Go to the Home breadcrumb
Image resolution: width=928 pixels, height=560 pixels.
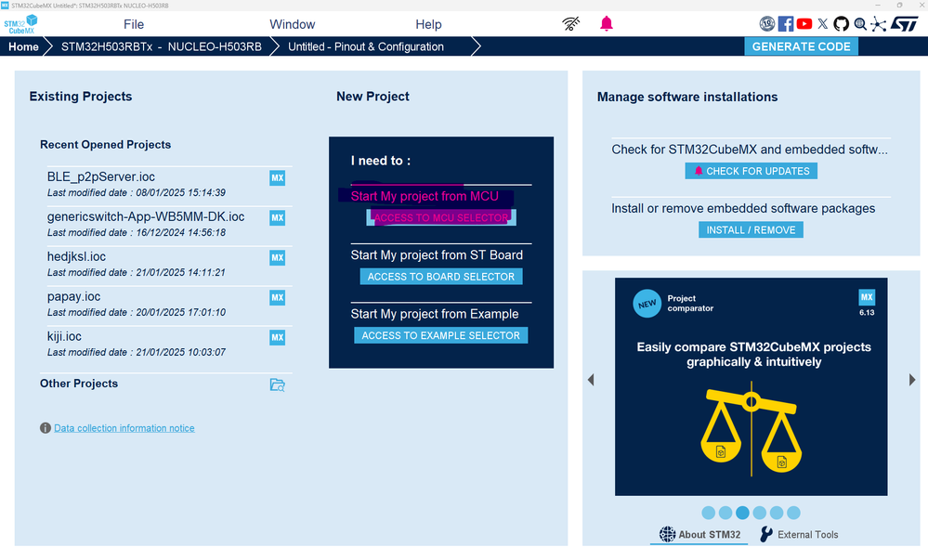click(23, 46)
